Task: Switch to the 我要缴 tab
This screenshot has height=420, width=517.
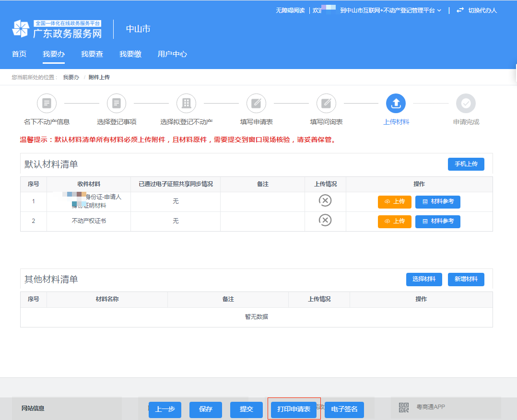Action: pyautogui.click(x=130, y=54)
